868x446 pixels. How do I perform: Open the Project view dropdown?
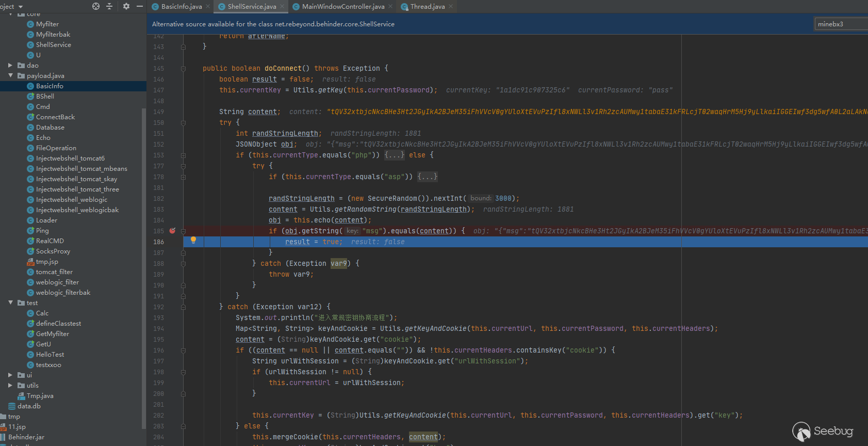[21, 7]
